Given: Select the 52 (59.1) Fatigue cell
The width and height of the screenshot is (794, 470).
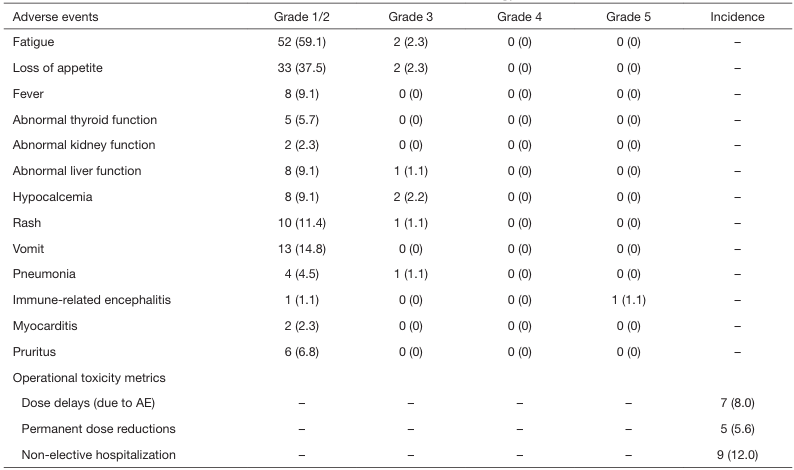Looking at the screenshot, I should [x=301, y=42].
